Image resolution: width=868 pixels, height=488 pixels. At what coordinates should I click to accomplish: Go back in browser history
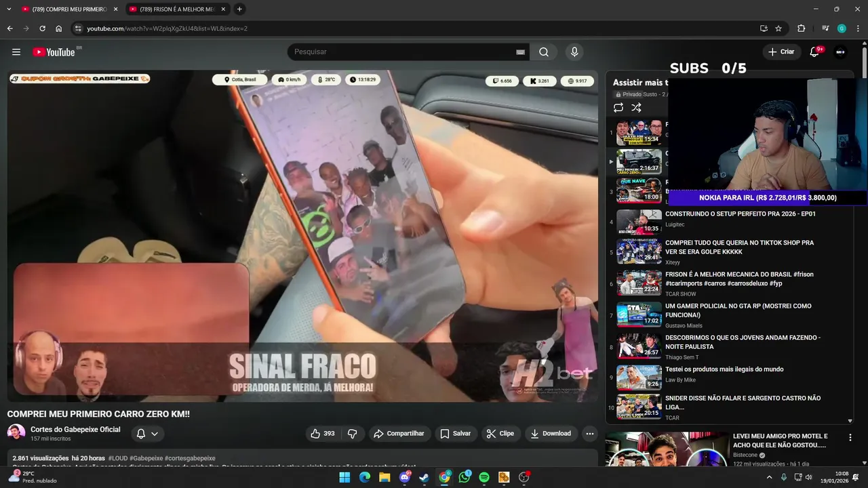pyautogui.click(x=9, y=28)
